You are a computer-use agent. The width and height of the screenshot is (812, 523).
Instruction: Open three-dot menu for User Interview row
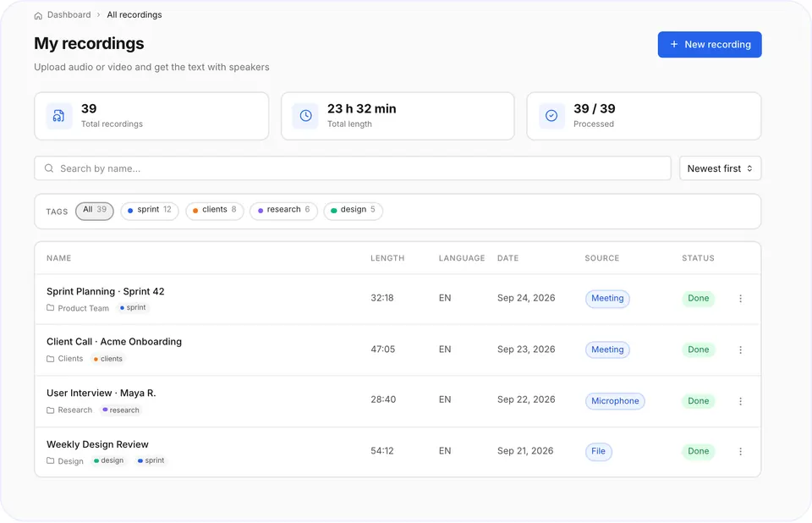(x=741, y=401)
